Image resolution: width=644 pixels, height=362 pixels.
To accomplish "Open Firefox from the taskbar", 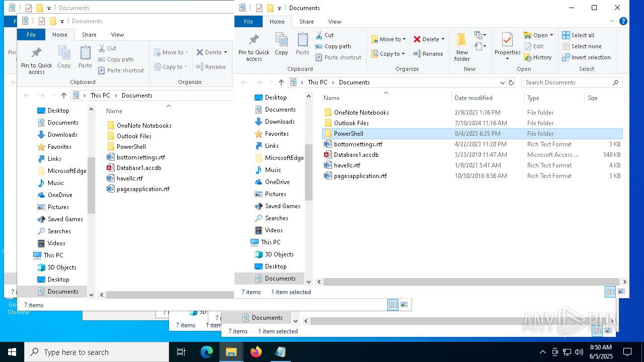I will (x=256, y=352).
